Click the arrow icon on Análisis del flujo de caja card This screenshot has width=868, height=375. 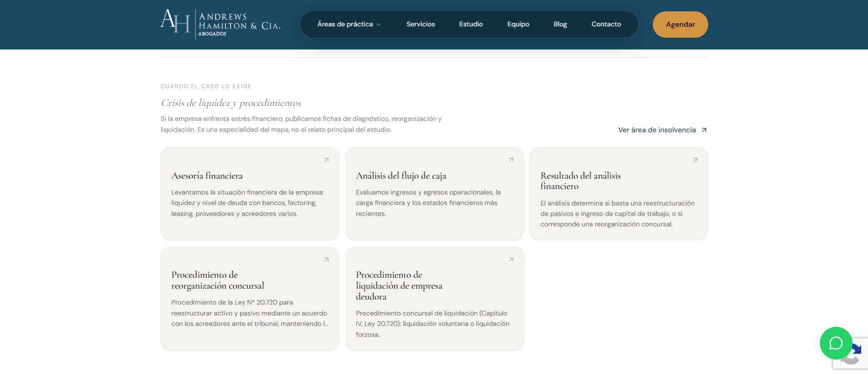pos(511,160)
